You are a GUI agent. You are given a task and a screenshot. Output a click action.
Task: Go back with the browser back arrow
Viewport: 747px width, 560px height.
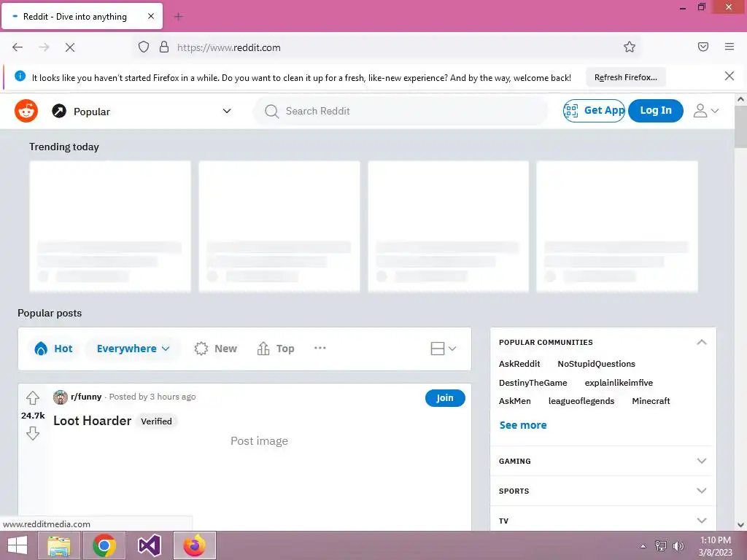(18, 47)
